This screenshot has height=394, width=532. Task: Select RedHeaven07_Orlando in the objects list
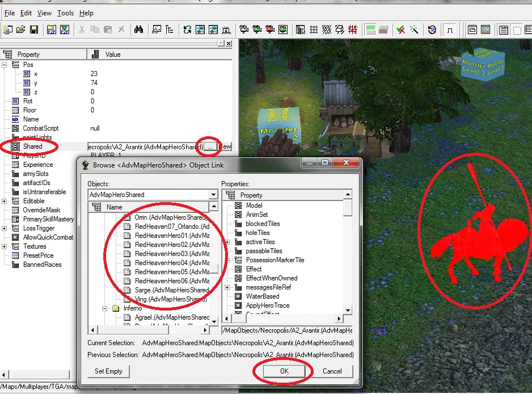point(172,226)
